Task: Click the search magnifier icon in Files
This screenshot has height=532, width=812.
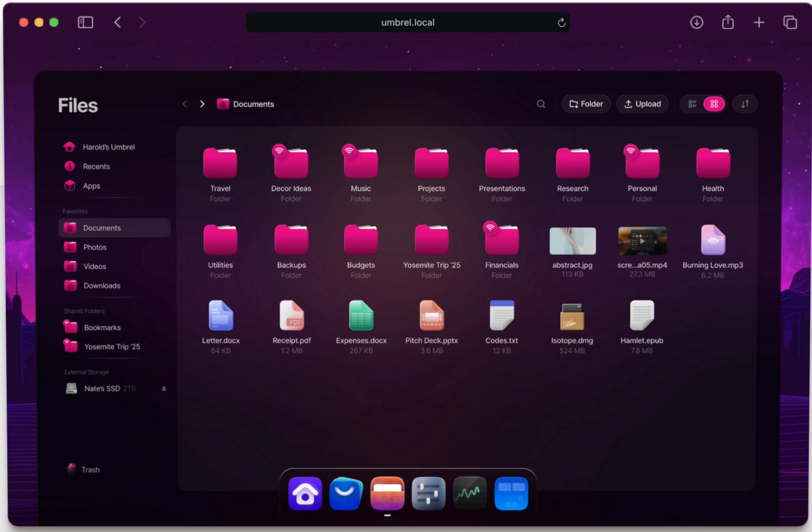Action: click(541, 104)
